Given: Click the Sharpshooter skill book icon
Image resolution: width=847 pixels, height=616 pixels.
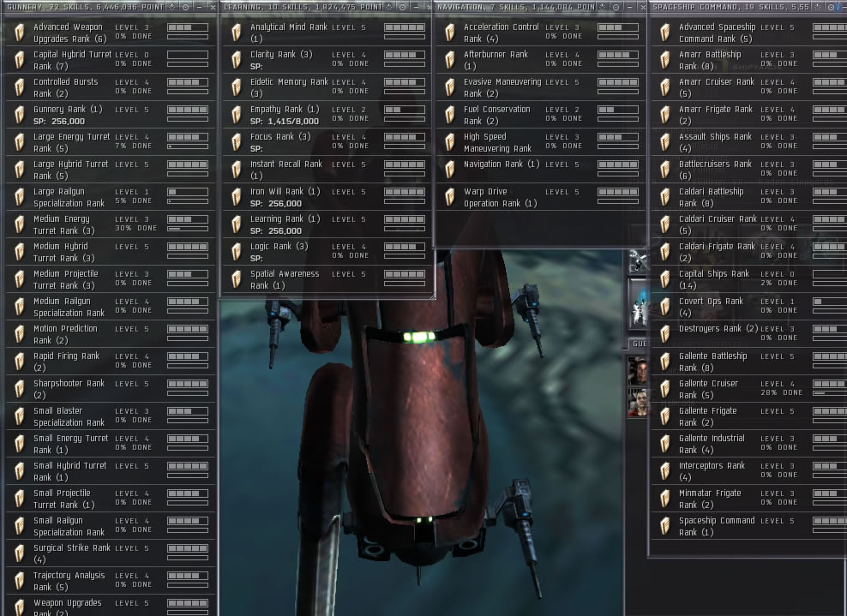Looking at the screenshot, I should click(x=20, y=389).
